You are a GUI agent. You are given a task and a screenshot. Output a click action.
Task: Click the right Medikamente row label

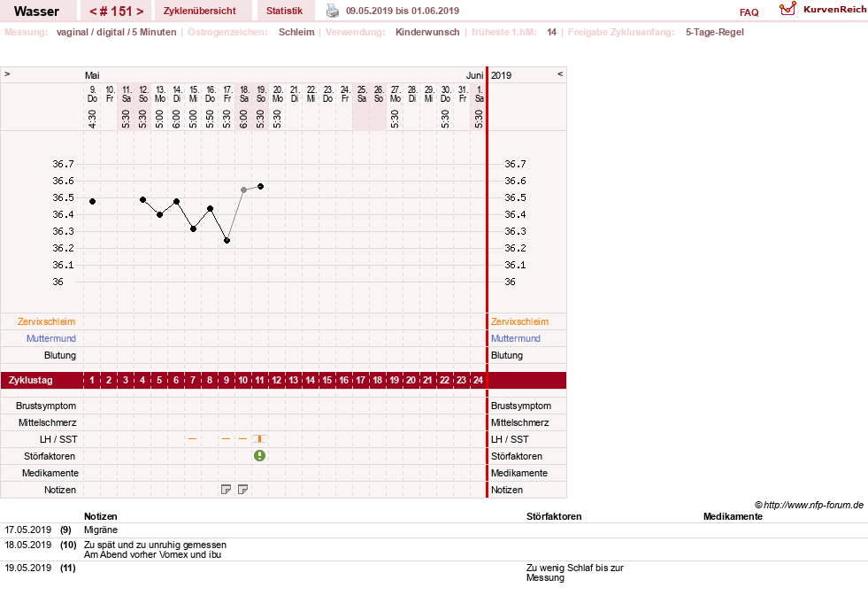point(519,473)
